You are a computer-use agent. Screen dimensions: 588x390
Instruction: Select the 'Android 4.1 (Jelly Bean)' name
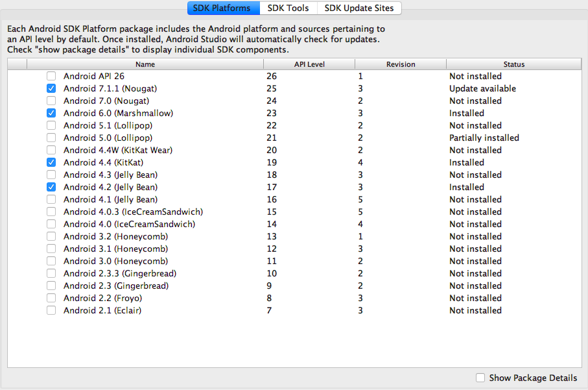pyautogui.click(x=111, y=199)
